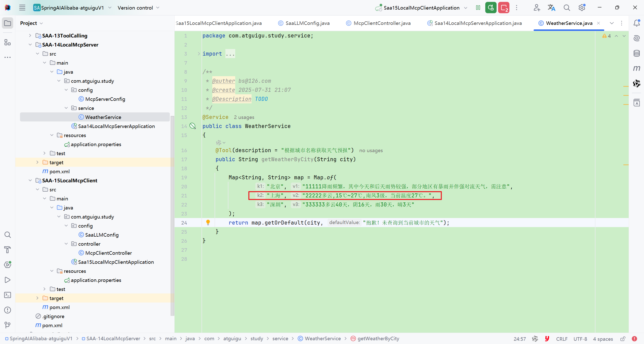
Task: Collapse the SAA-14LocalMcpServer module
Action: click(x=30, y=45)
